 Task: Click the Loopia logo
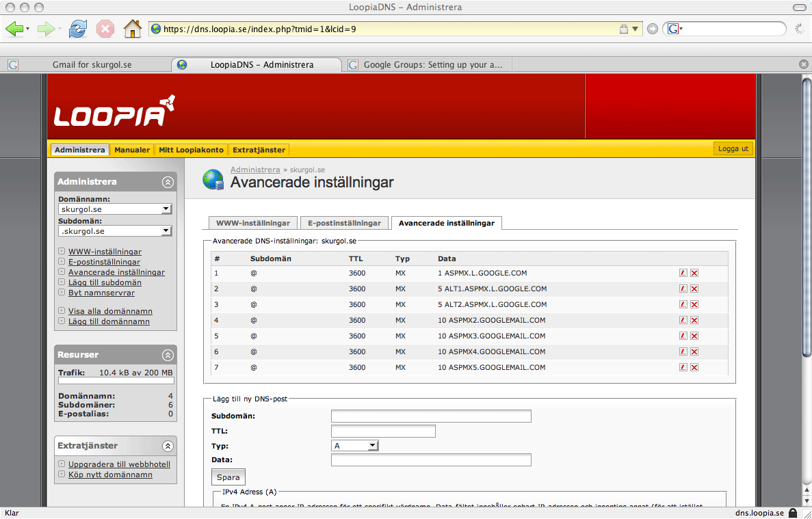(x=114, y=111)
